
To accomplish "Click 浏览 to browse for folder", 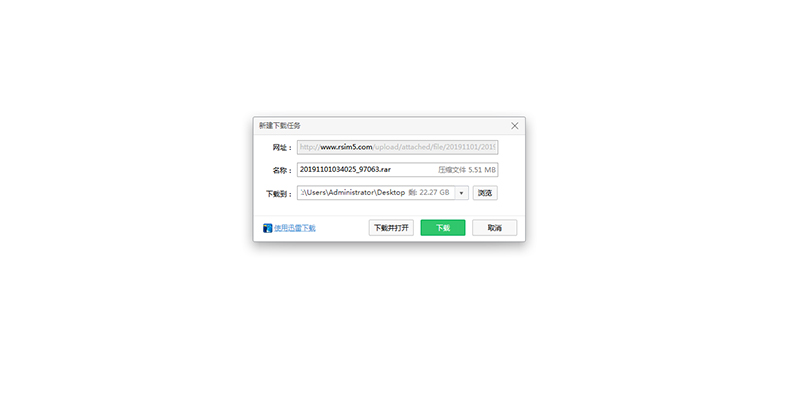I will coord(485,193).
